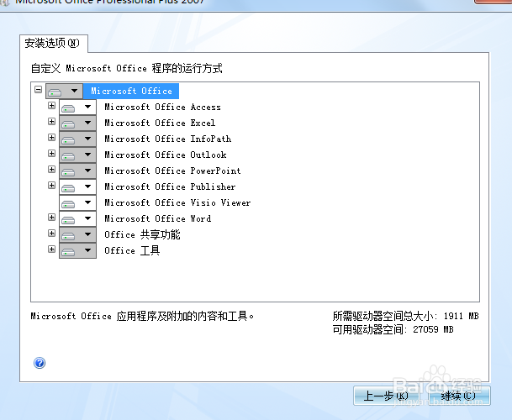Expand the Microsoft Office Access node
The image size is (512, 420).
(51, 105)
